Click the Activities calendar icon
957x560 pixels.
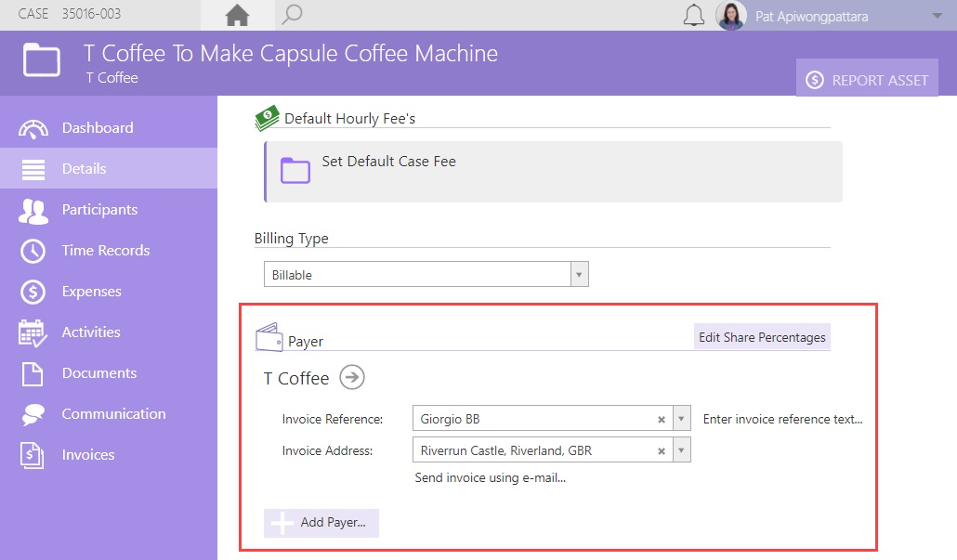click(33, 333)
